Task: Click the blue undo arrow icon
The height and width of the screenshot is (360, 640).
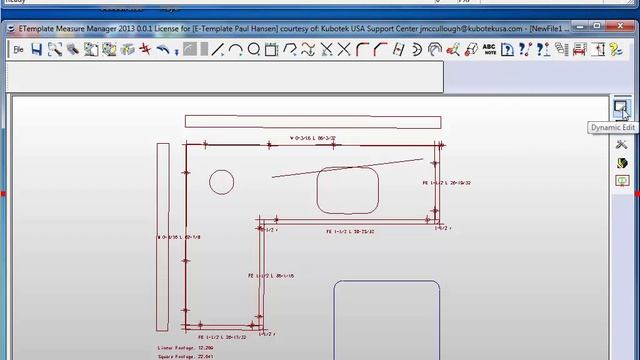Action: pyautogui.click(x=163, y=50)
